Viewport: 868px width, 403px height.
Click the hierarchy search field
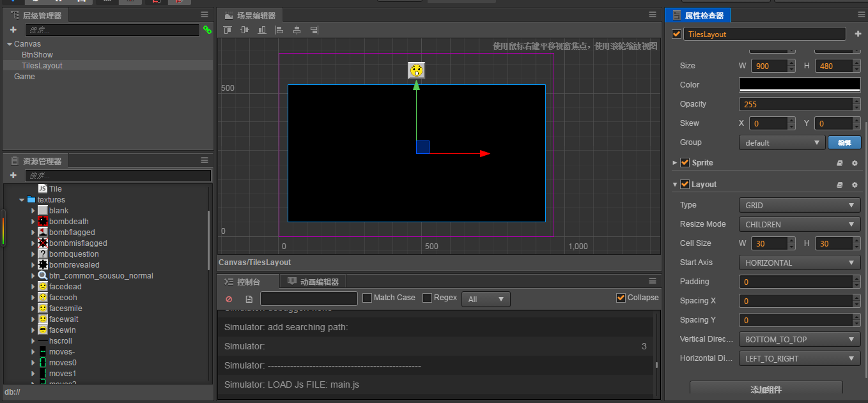pos(112,30)
